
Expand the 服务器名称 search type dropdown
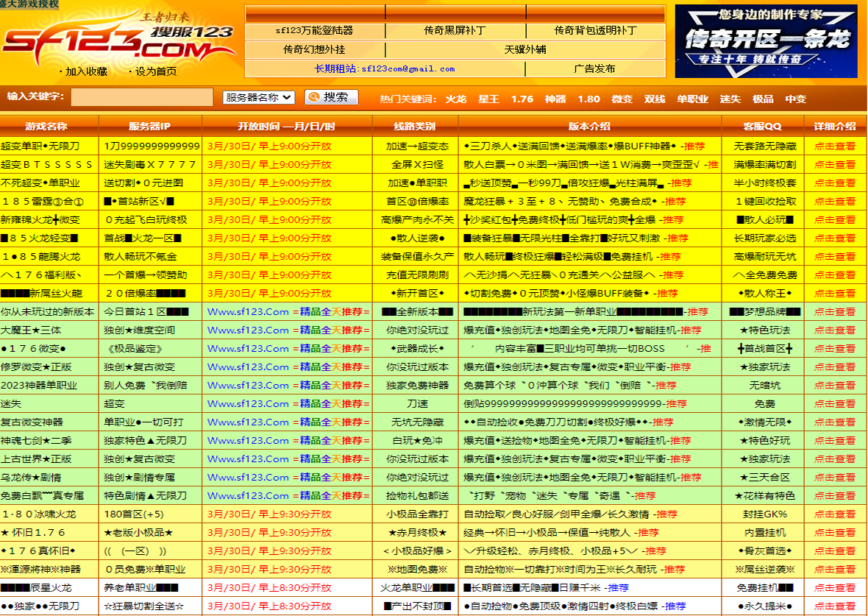click(258, 97)
